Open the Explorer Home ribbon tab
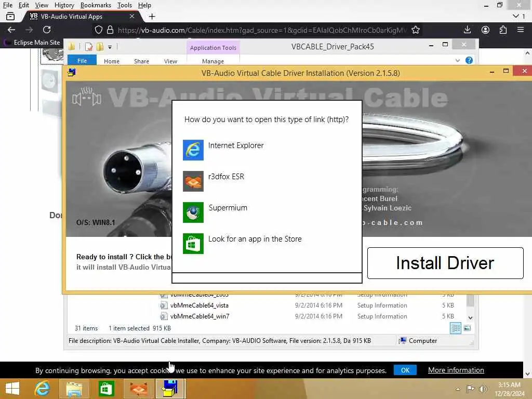Screen dimensions: 532x399 pyautogui.click(x=112, y=61)
